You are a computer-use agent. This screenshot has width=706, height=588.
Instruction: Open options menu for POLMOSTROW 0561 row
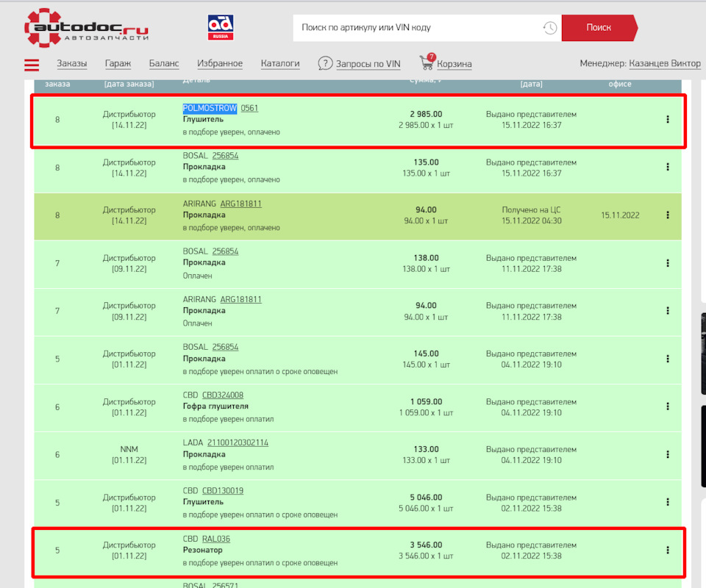tap(667, 119)
